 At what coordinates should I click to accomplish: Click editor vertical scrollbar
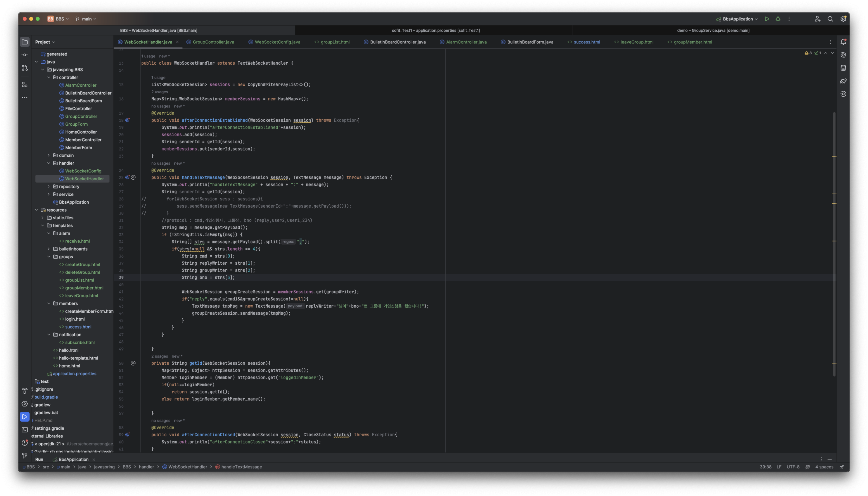click(834, 244)
